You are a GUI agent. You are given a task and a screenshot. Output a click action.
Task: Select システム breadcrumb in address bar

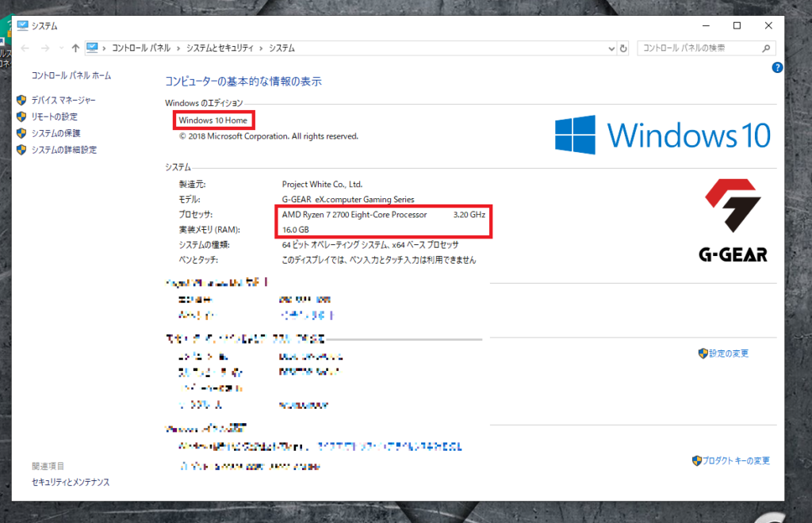(282, 48)
